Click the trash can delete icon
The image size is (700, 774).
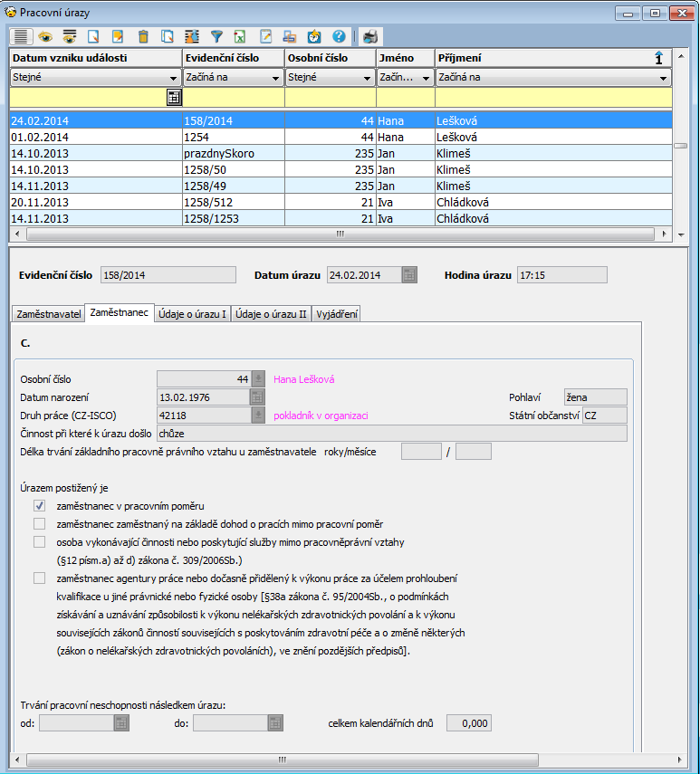(143, 37)
